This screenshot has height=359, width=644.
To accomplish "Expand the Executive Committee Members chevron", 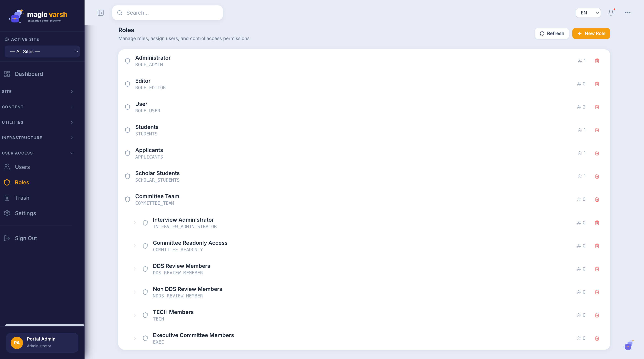I will [135, 338].
